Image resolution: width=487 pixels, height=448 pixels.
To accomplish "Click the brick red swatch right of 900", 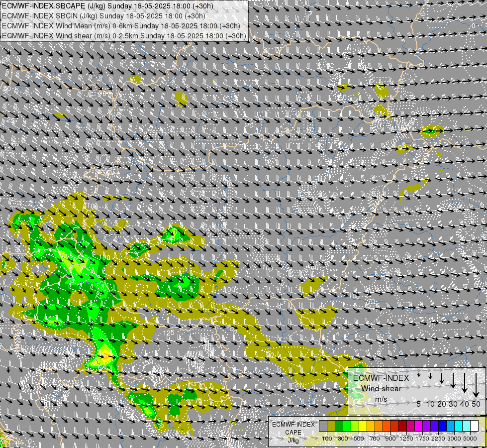I will tap(395, 426).
